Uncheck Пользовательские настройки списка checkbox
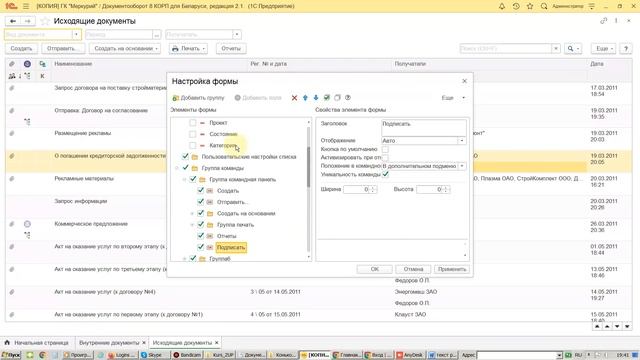Viewport: 640px width, 360px height. [185, 156]
